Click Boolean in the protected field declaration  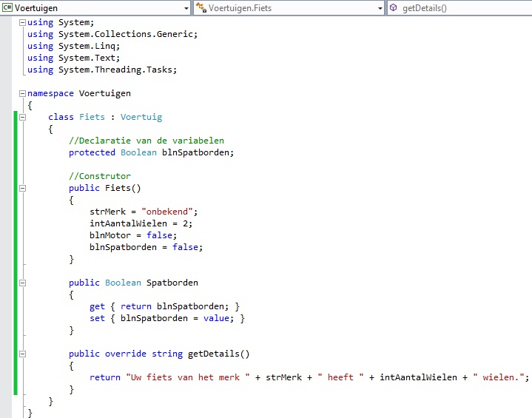click(138, 152)
